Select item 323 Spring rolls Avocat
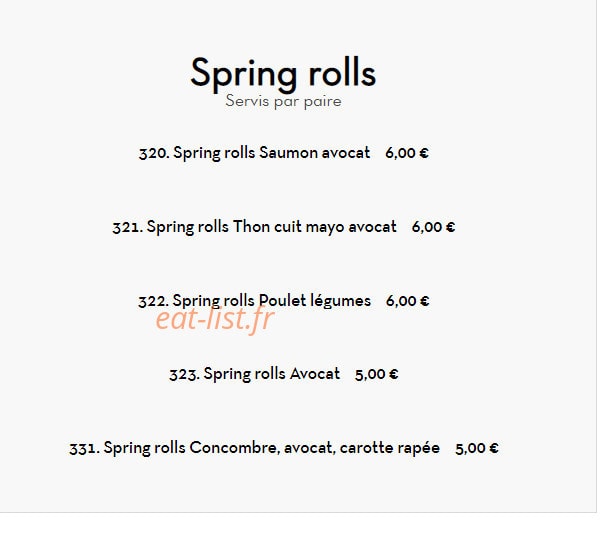The height and width of the screenshot is (534, 614). click(254, 374)
